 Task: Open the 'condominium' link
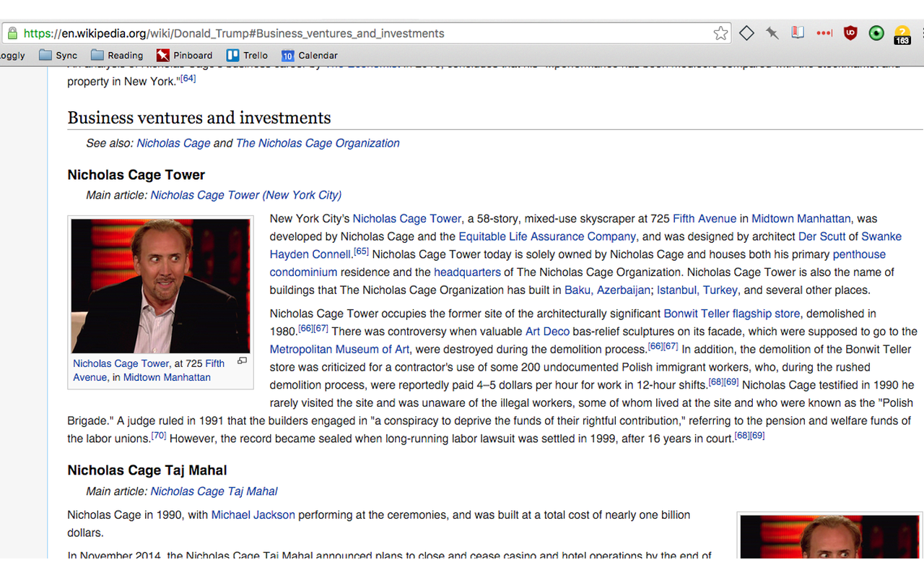point(303,272)
